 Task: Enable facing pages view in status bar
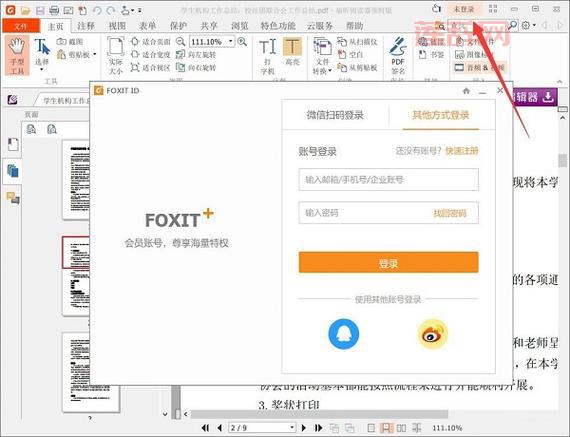401,428
